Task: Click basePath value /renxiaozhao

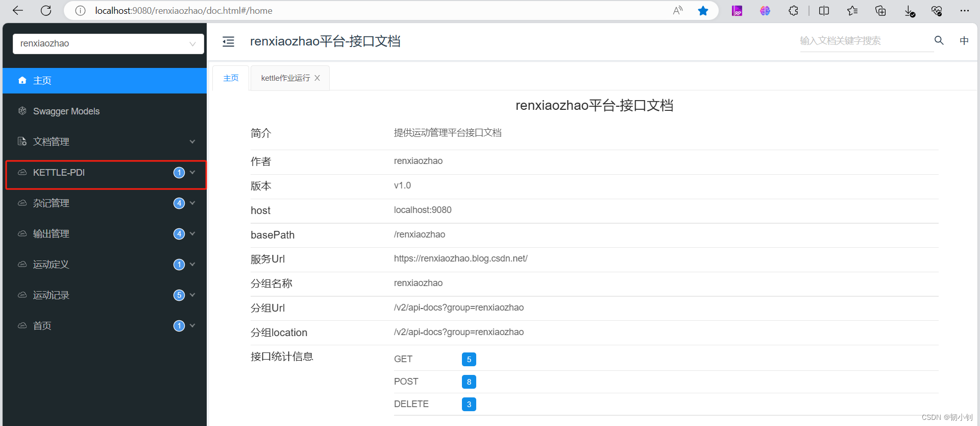Action: point(420,234)
